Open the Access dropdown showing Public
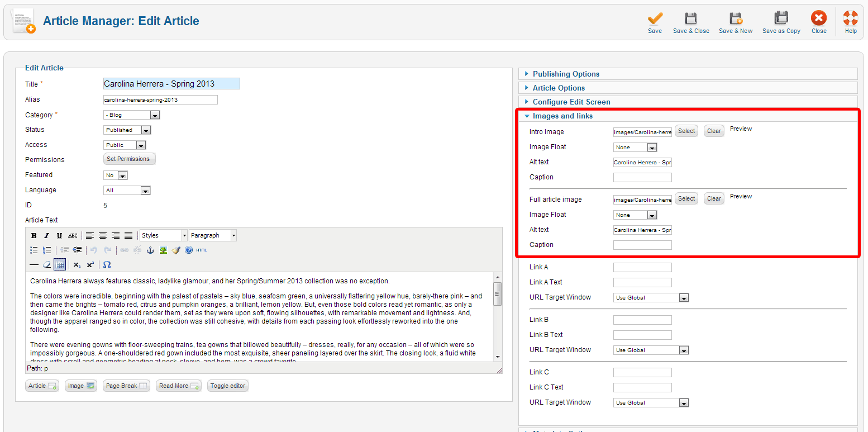 click(125, 145)
